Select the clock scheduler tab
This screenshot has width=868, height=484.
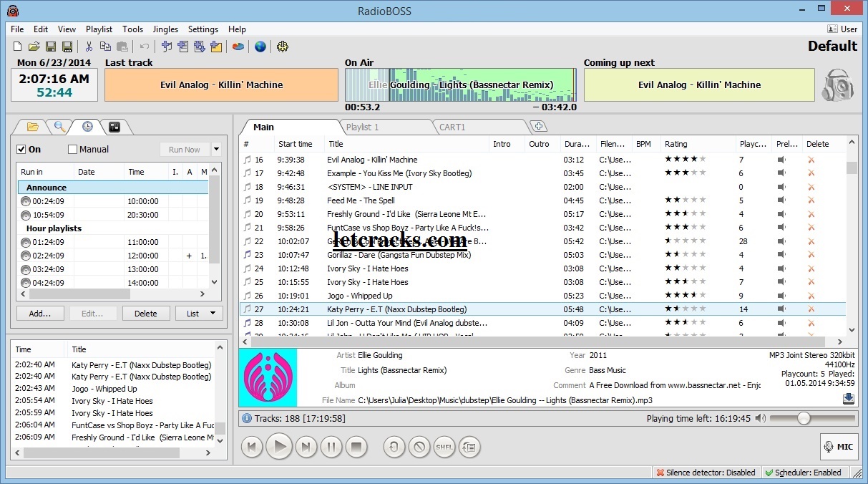(x=87, y=127)
